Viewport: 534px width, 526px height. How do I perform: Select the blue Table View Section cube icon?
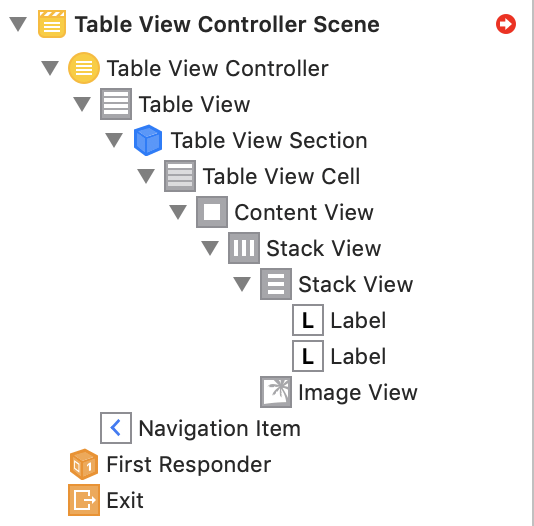(x=148, y=140)
